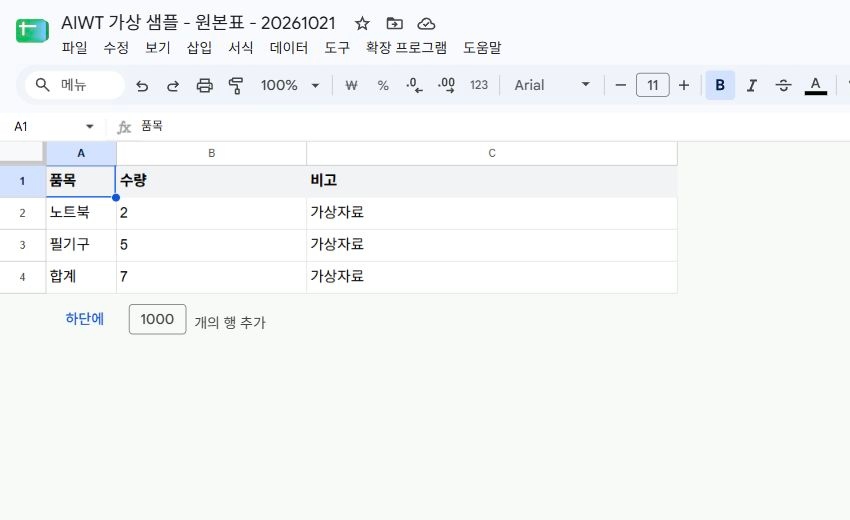Viewport: 850px width, 520px height.
Task: Move document with the folder icon
Action: tap(394, 23)
